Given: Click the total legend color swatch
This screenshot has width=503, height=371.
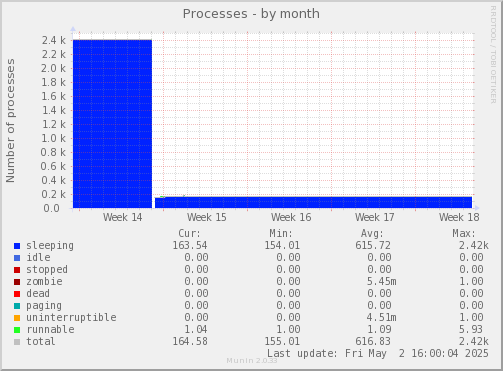Looking at the screenshot, I should click(x=17, y=342).
